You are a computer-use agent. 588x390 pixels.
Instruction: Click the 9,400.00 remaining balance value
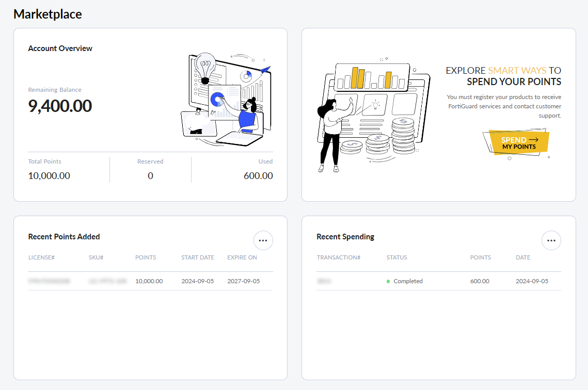pos(60,106)
